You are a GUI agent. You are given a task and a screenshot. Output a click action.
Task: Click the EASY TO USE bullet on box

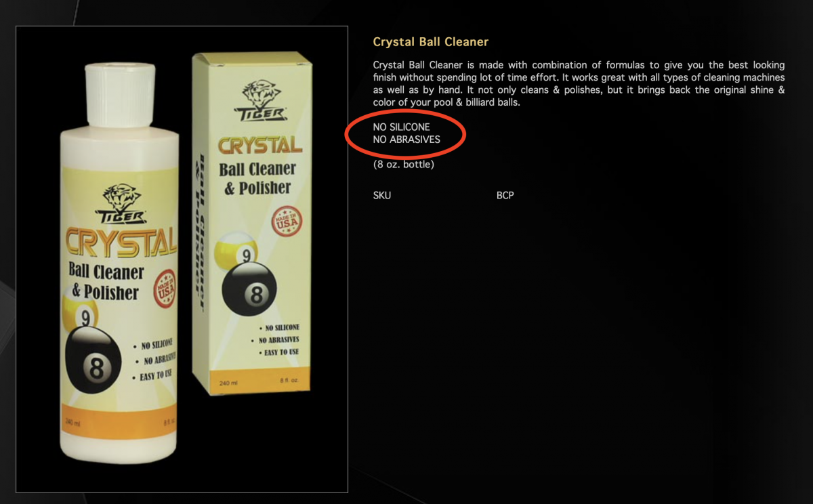click(x=279, y=353)
